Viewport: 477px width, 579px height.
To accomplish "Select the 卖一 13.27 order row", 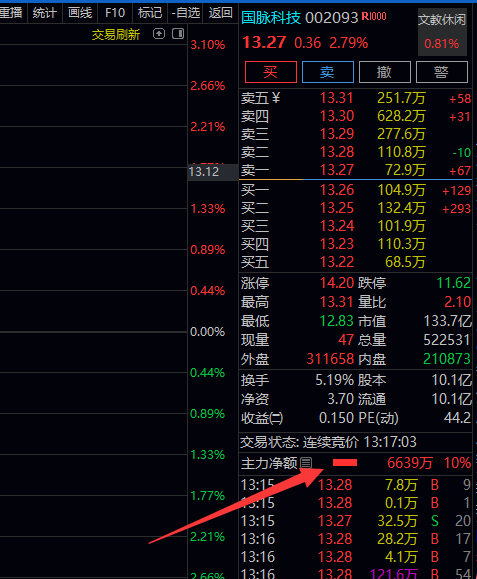I will click(356, 170).
